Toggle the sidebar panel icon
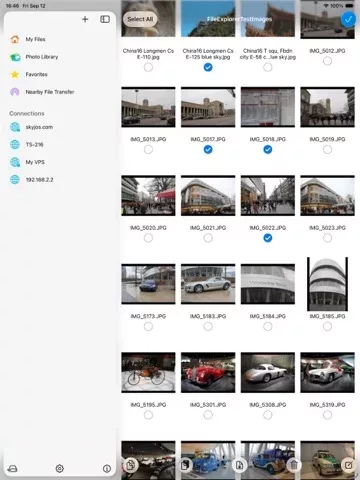 [105, 19]
